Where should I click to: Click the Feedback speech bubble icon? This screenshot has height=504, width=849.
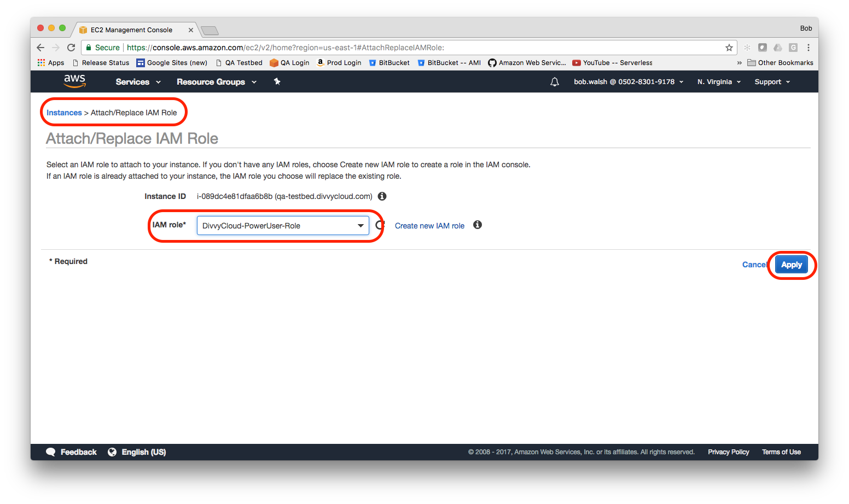(51, 452)
